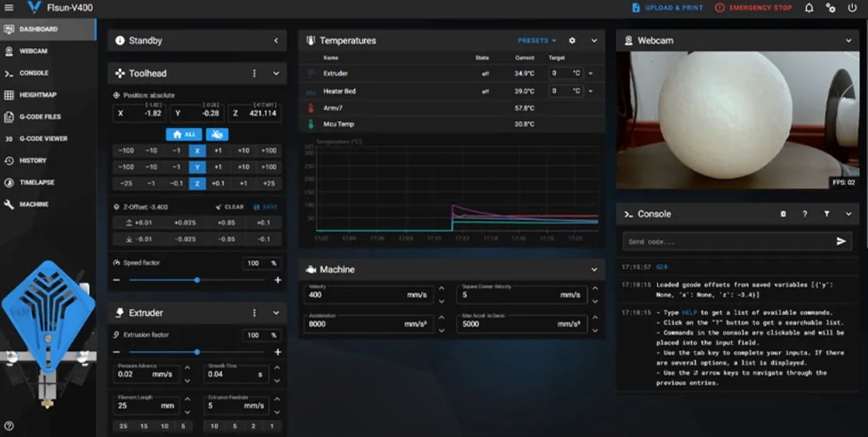Image resolution: width=868 pixels, height=437 pixels.
Task: Click the motors off icon button
Action: click(217, 134)
